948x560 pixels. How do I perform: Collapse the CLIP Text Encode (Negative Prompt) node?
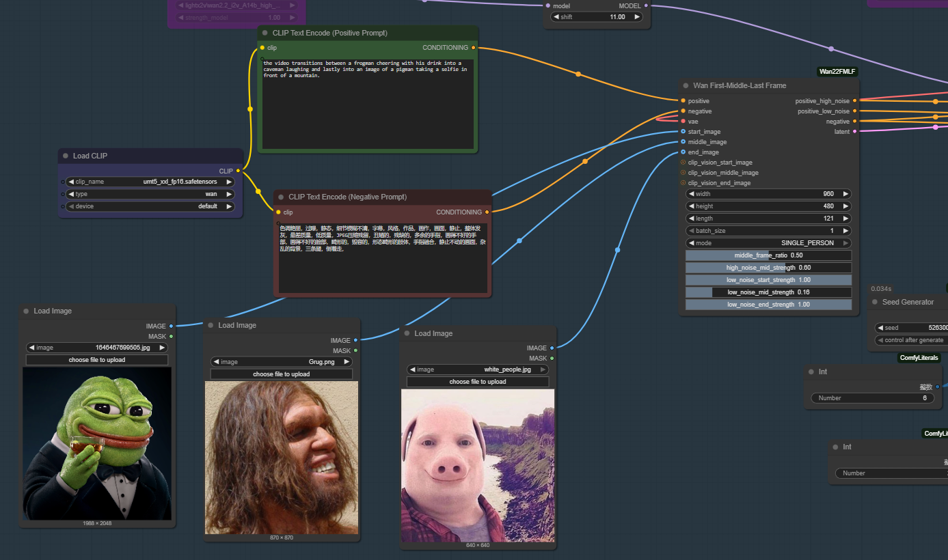pyautogui.click(x=281, y=197)
